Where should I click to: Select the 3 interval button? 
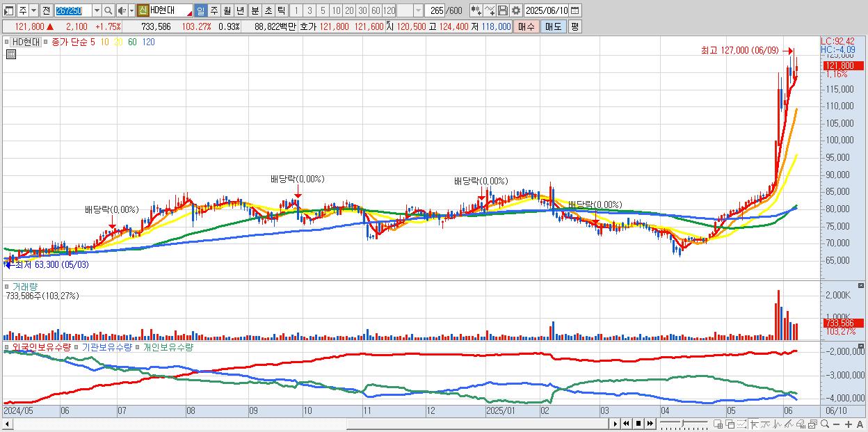pos(310,10)
